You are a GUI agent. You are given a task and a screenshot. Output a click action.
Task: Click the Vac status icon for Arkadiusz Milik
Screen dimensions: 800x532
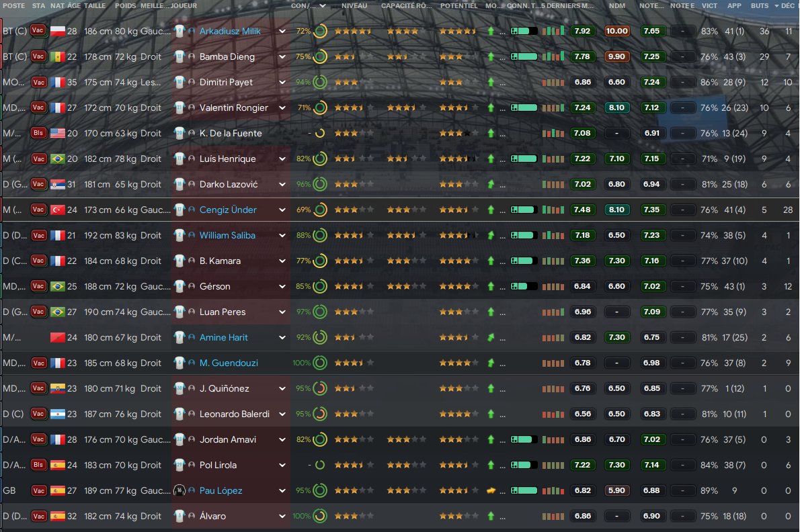point(38,31)
